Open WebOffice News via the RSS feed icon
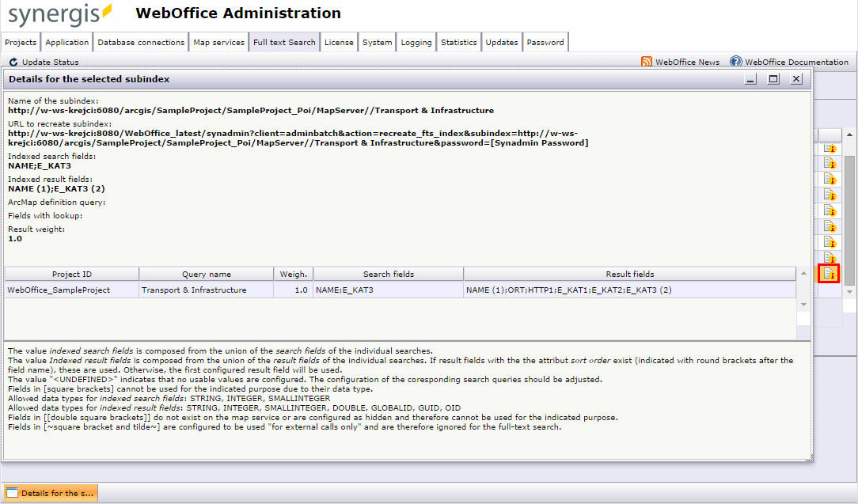Screen dimensions: 858x504 647,62
